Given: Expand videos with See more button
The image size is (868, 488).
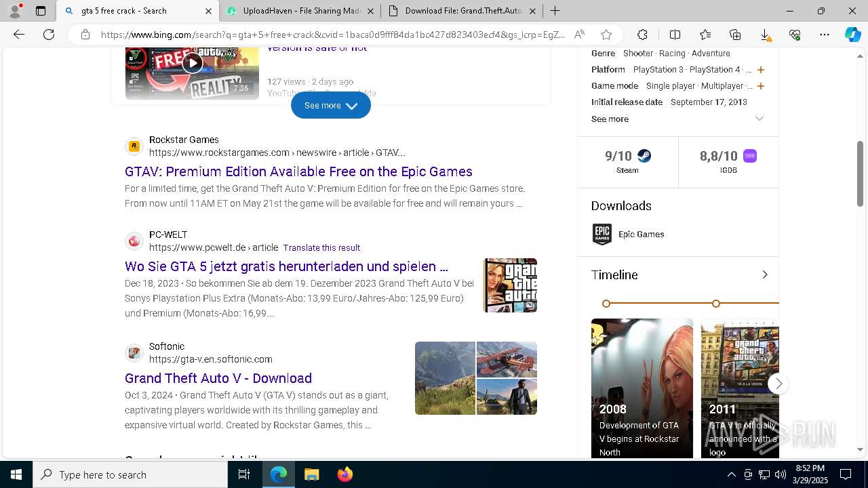Looking at the screenshot, I should tap(331, 105).
